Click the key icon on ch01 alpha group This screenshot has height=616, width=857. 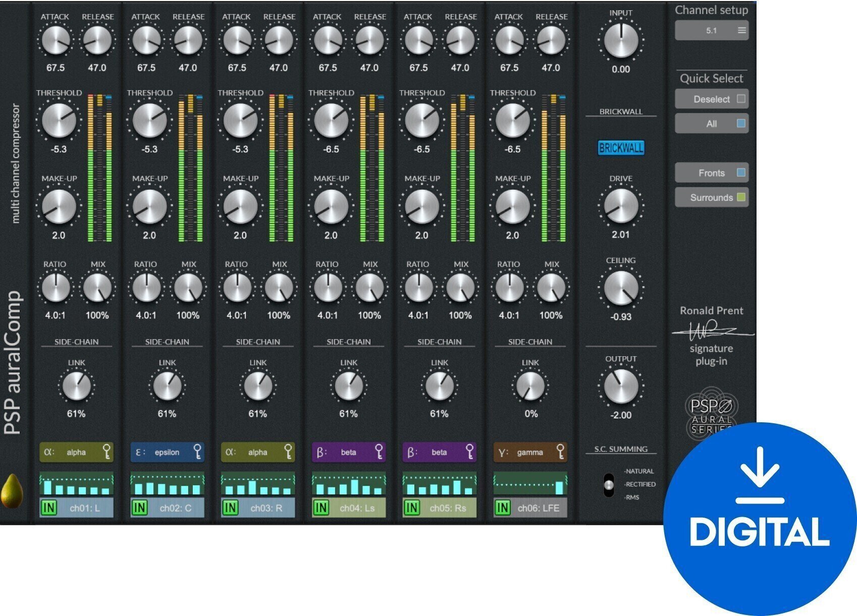[107, 452]
